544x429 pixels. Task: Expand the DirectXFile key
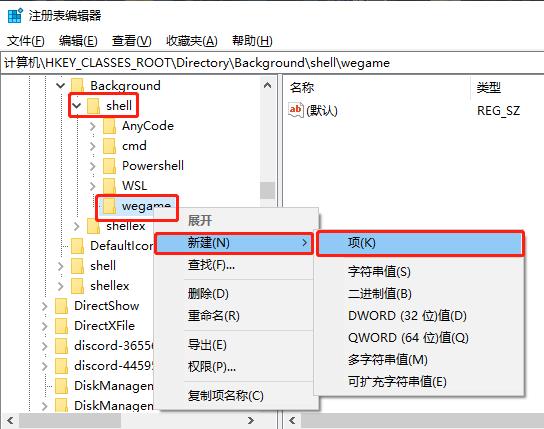coord(45,326)
